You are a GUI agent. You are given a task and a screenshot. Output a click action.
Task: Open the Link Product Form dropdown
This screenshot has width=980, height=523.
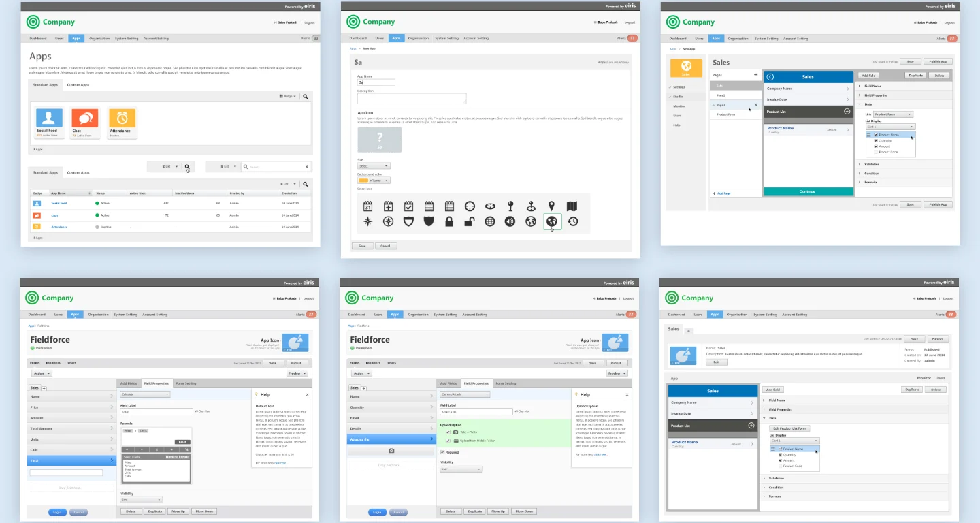(893, 114)
